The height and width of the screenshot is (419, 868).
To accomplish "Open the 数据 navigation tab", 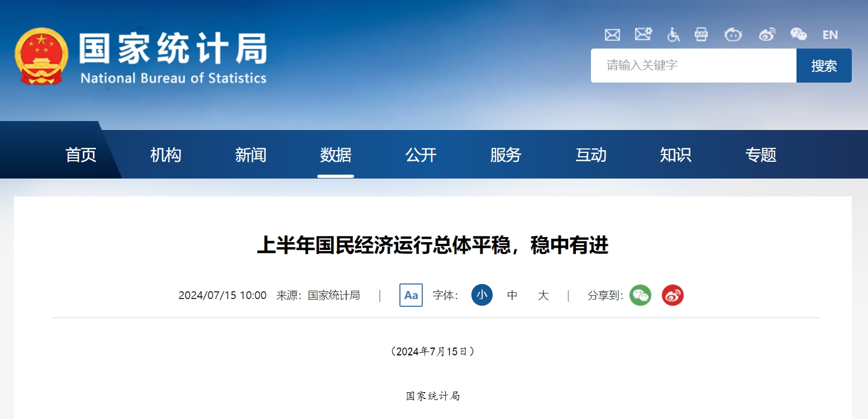I will point(336,155).
